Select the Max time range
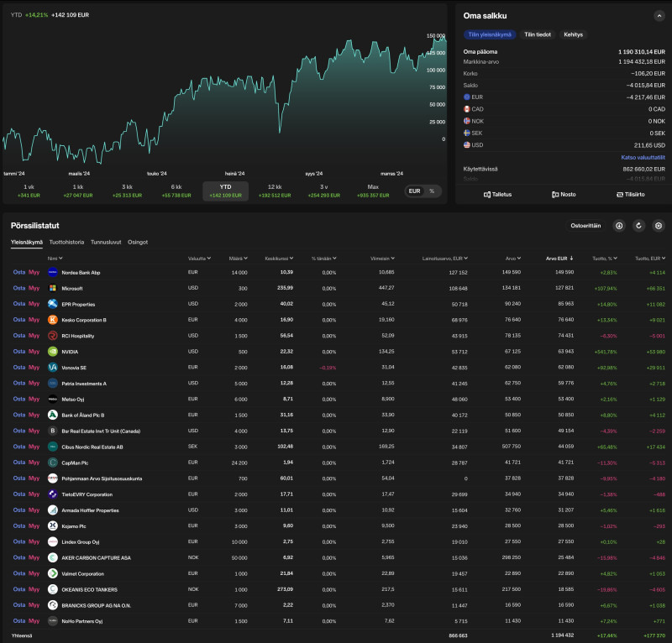 [x=373, y=191]
